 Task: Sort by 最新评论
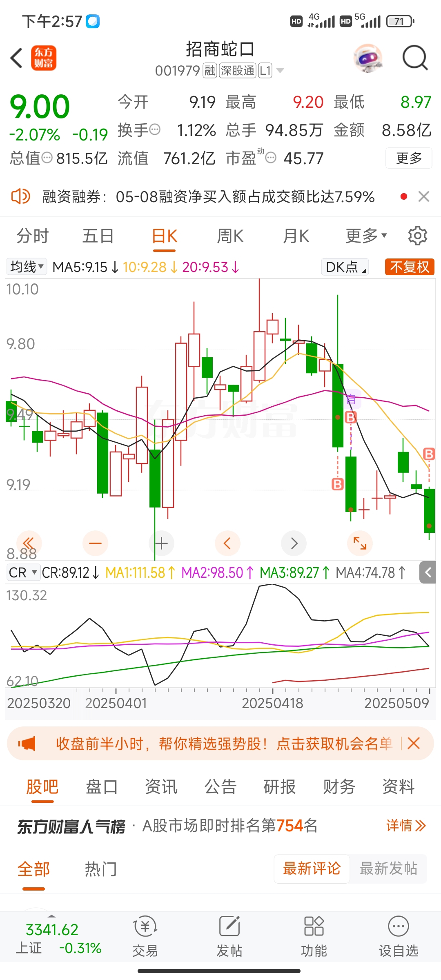point(312,869)
